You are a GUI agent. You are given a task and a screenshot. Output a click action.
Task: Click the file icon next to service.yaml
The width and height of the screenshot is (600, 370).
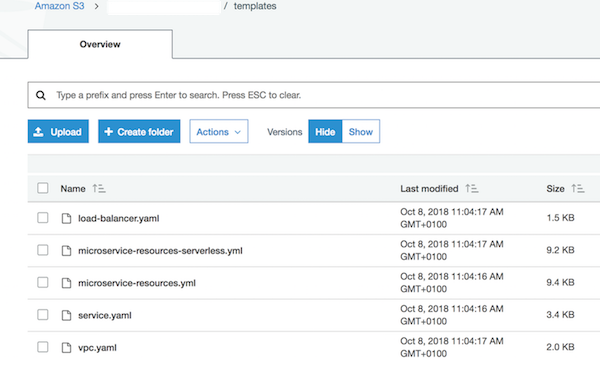pyautogui.click(x=67, y=315)
